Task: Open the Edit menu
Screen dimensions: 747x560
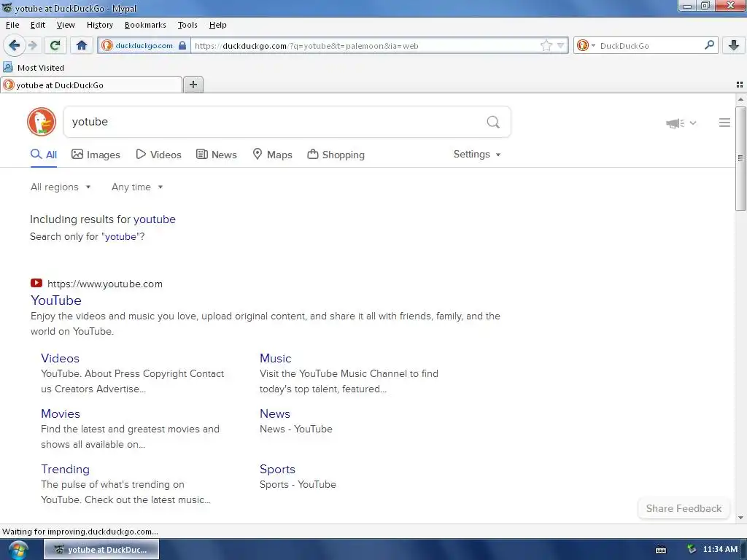Action: (38, 25)
